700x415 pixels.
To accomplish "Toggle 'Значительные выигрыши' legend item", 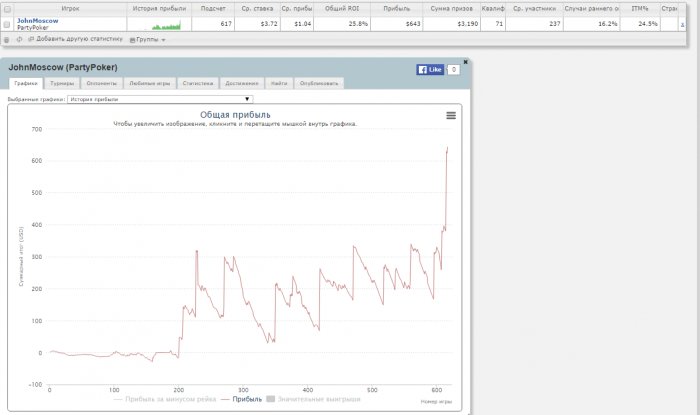I will (x=308, y=398).
